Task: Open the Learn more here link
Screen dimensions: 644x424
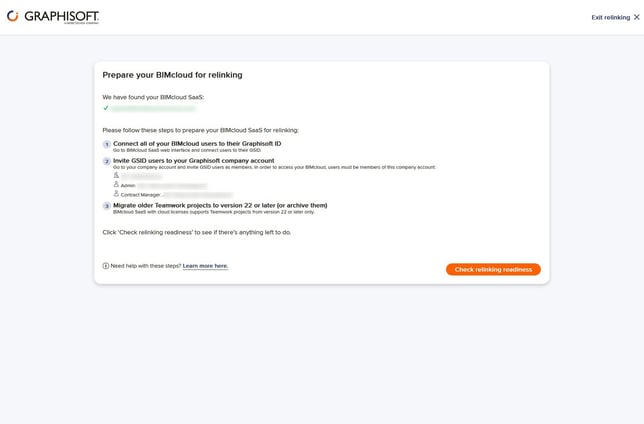Action: tap(205, 266)
